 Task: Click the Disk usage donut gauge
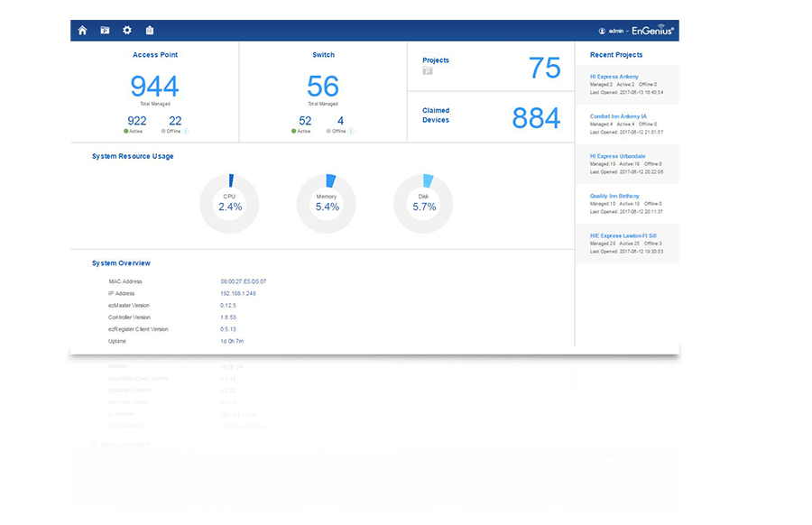(x=423, y=204)
